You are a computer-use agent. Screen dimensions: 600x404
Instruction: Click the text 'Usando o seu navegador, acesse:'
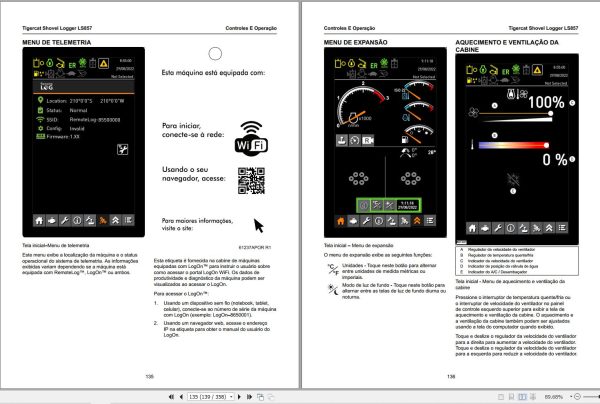(x=194, y=174)
